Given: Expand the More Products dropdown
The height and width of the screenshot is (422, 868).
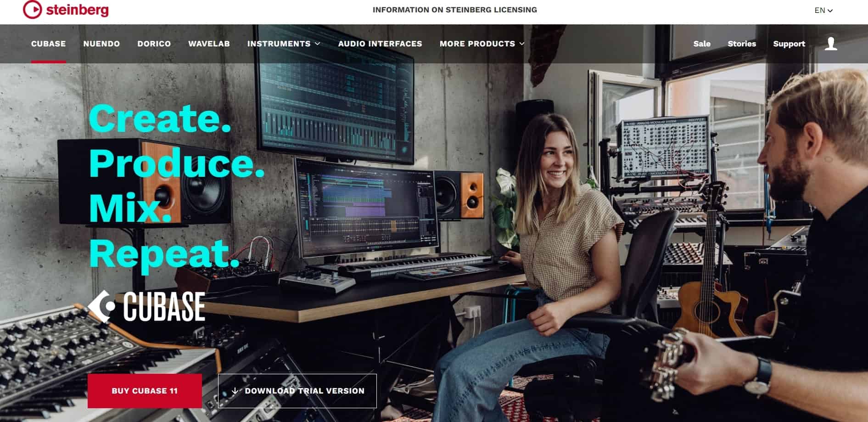Looking at the screenshot, I should pos(482,44).
